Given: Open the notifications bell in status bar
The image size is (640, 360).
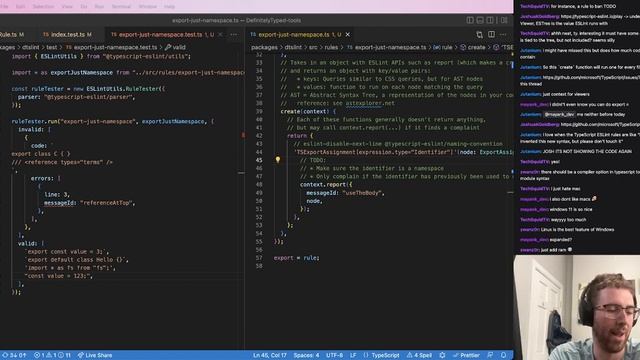Looking at the screenshot, I should (503, 355).
